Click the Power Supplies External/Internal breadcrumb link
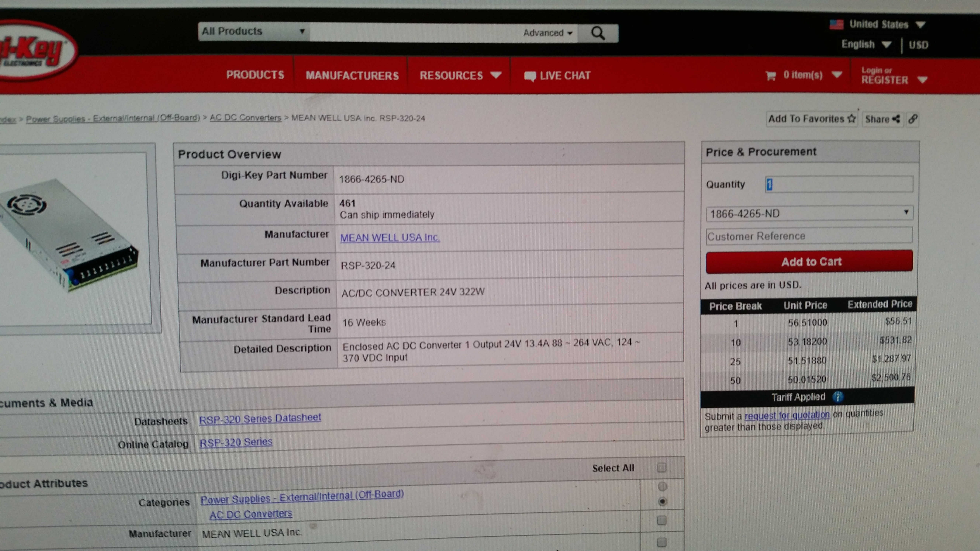 (x=113, y=118)
